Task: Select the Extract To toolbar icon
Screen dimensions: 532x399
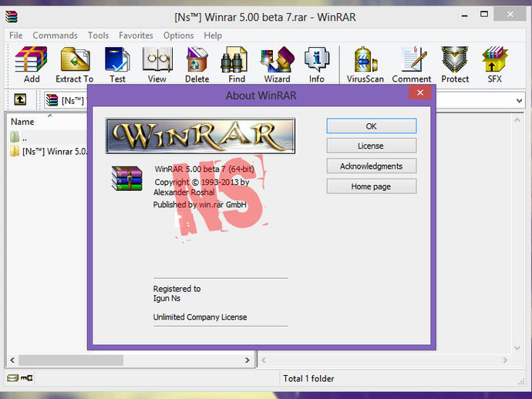Action: pyautogui.click(x=75, y=65)
